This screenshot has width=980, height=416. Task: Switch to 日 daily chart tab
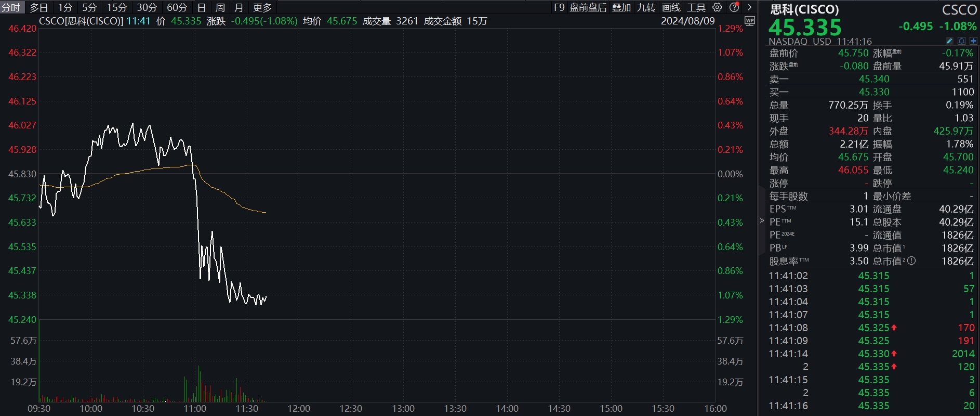pyautogui.click(x=202, y=7)
